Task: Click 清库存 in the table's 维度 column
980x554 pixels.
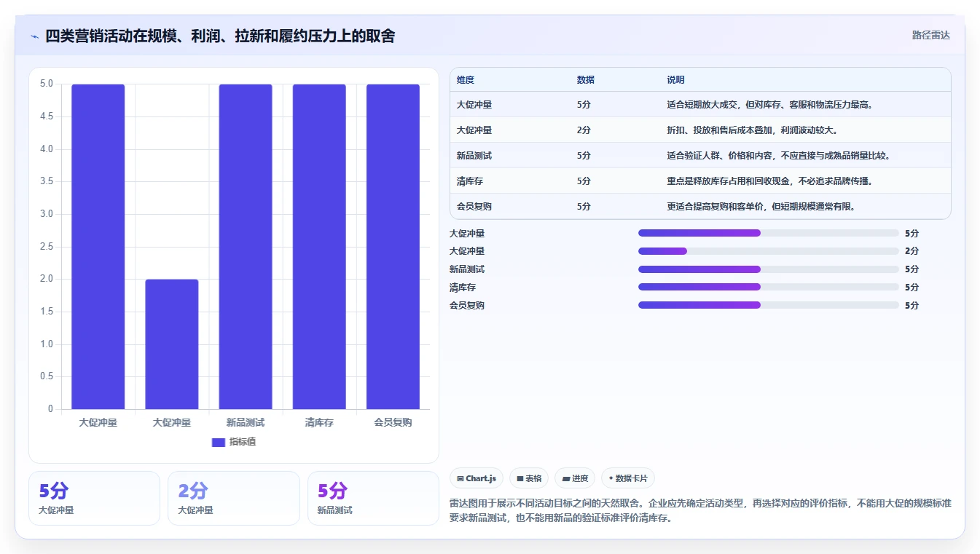Action: (470, 181)
